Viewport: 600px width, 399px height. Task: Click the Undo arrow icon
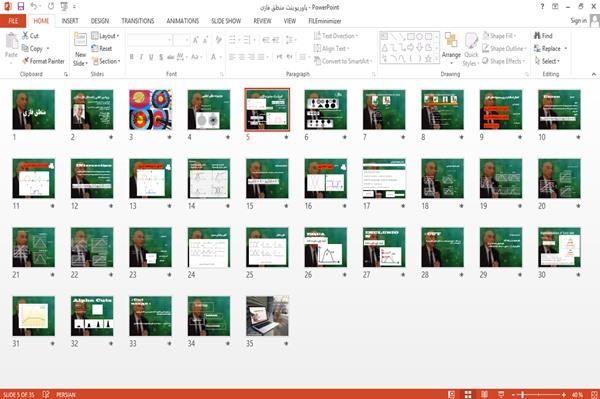[x=34, y=6]
